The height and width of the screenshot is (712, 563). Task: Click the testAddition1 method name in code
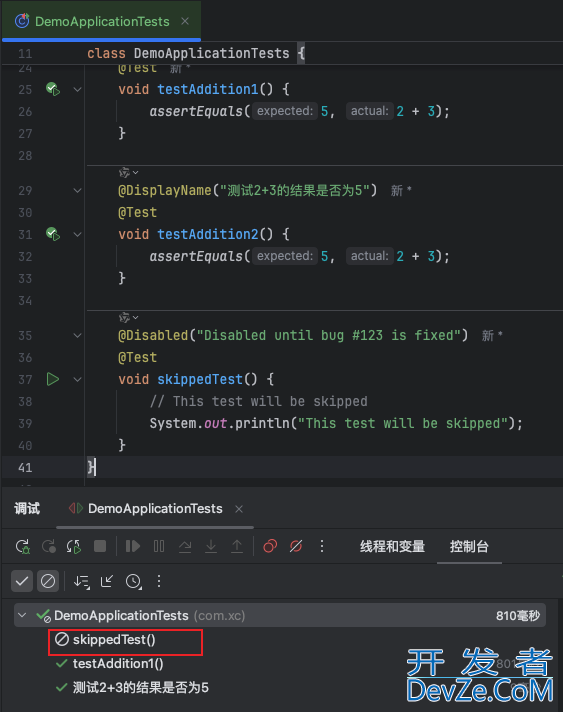tap(207, 89)
